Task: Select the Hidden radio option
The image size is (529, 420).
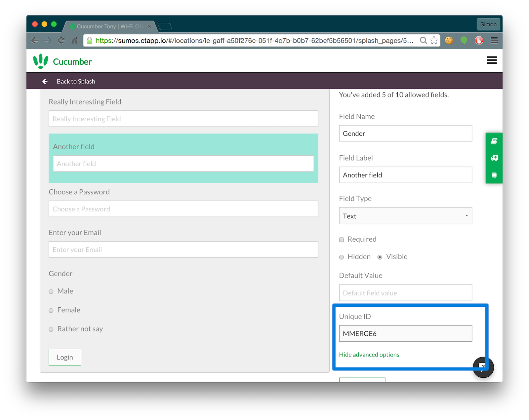Action: click(342, 257)
